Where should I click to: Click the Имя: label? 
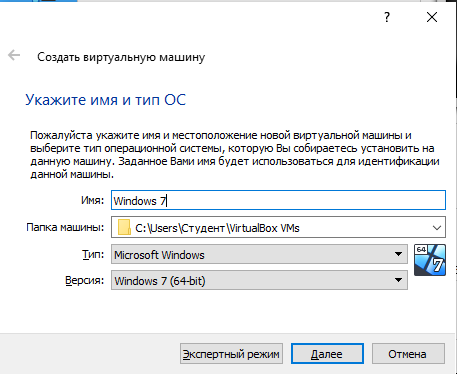point(92,200)
